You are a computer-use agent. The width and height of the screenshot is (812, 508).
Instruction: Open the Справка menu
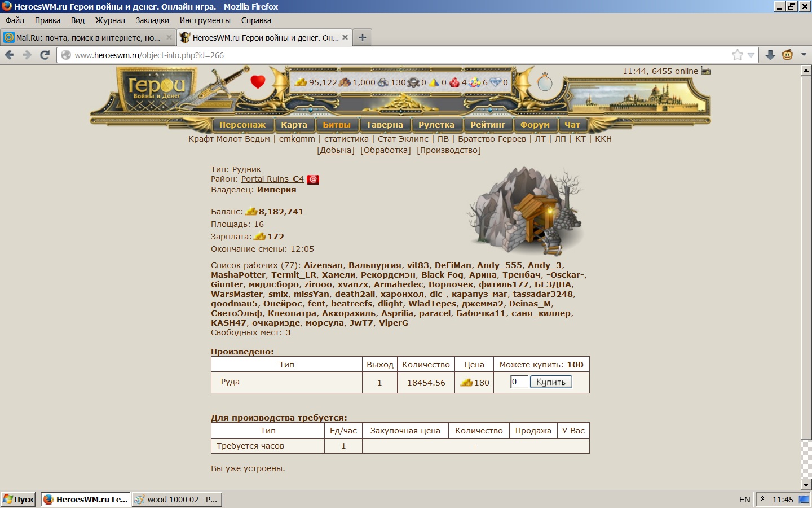click(x=256, y=20)
